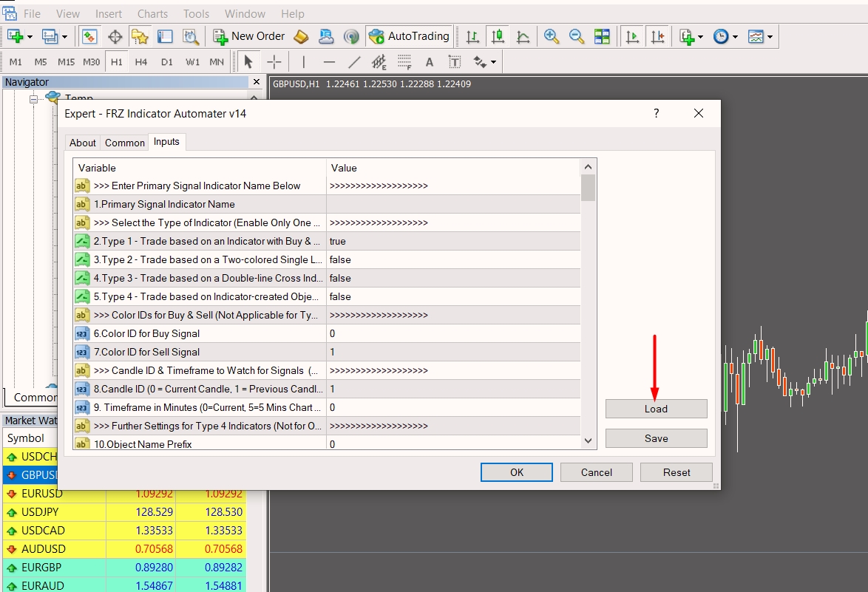Select the Fibonacci retracement tool
Screen dimensions: 868x592
(x=404, y=62)
